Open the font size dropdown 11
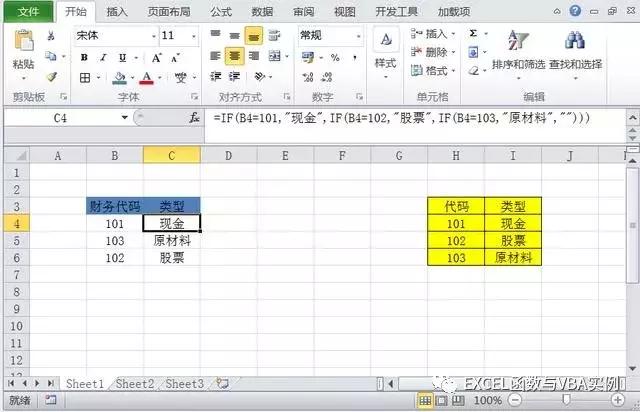Viewport: 640px width, 412px height. (x=193, y=36)
